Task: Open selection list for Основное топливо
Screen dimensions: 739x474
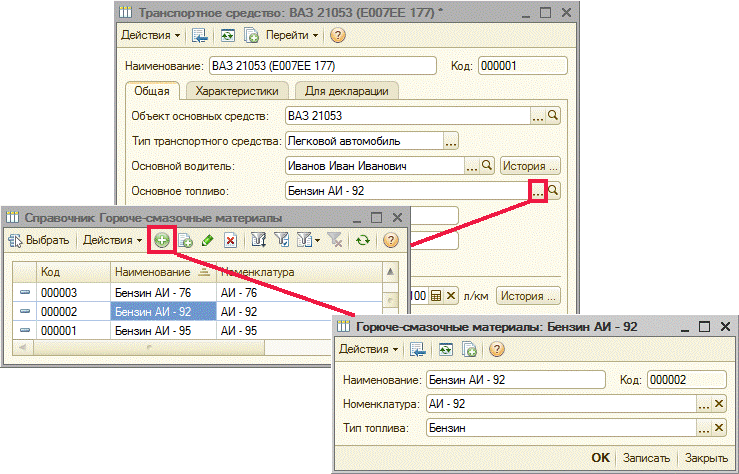Action: point(537,190)
